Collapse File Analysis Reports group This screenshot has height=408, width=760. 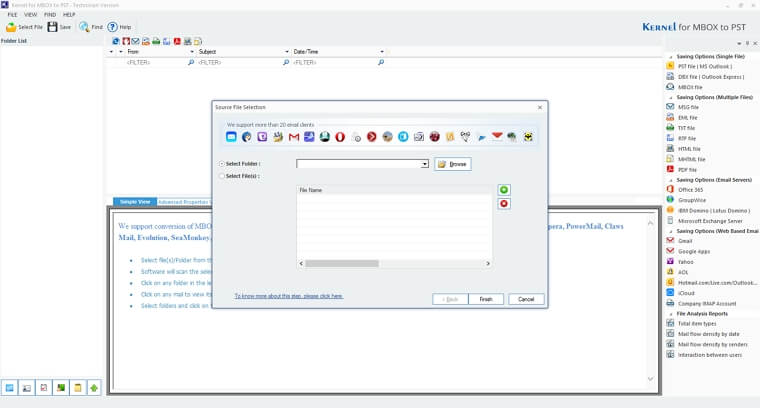pyautogui.click(x=671, y=314)
